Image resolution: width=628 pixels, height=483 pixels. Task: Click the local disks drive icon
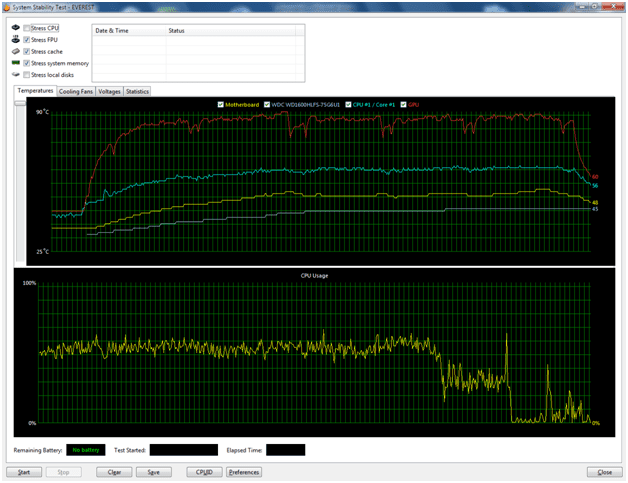(15, 75)
